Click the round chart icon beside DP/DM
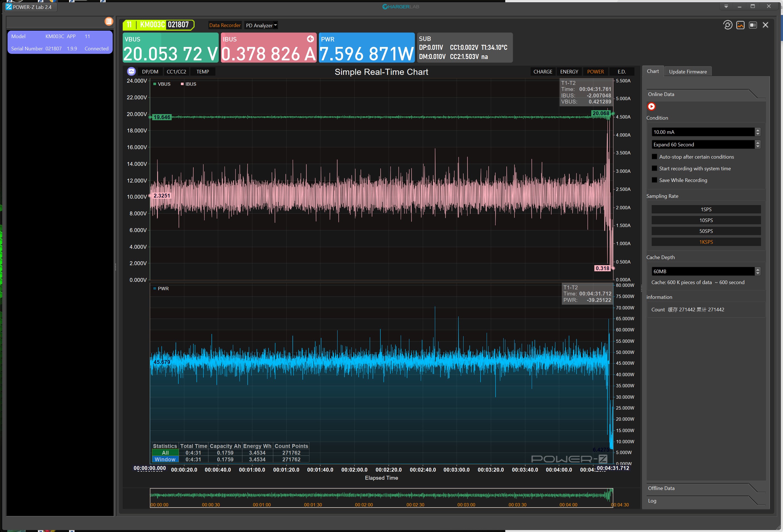Image resolution: width=783 pixels, height=532 pixels. (x=131, y=72)
